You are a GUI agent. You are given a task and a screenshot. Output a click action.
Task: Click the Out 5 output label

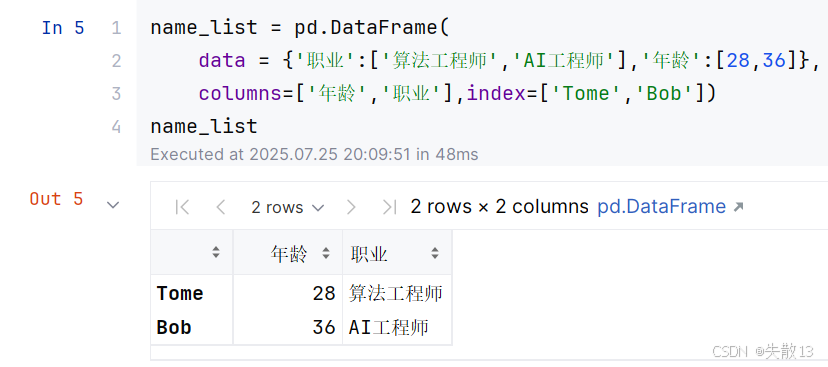click(57, 199)
